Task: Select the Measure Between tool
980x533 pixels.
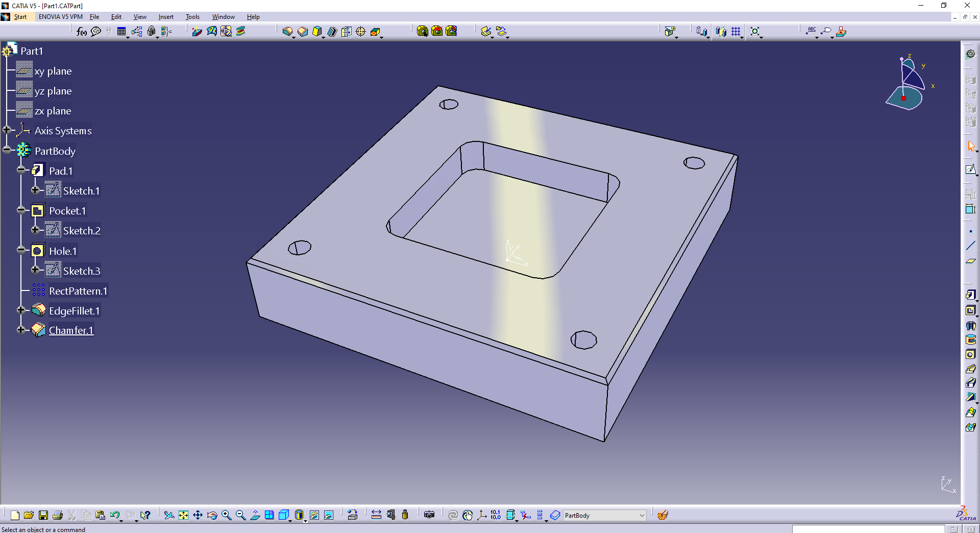Action: (x=376, y=515)
